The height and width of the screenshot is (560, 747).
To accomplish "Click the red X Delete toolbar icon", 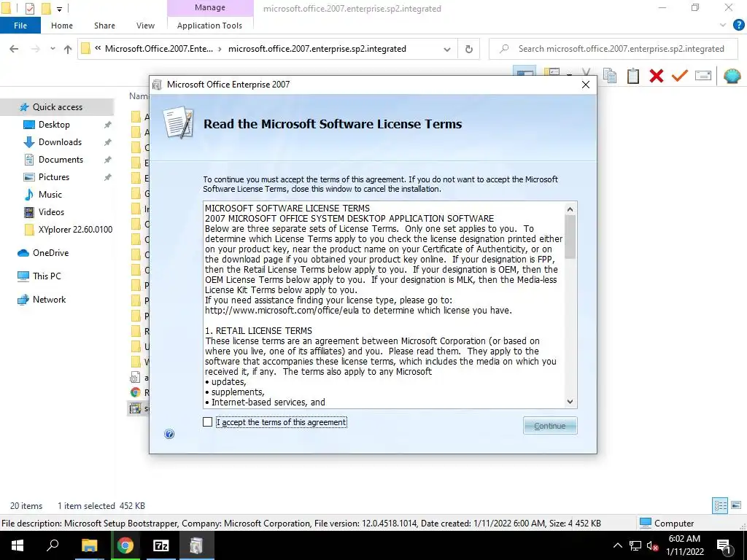I will tap(656, 76).
